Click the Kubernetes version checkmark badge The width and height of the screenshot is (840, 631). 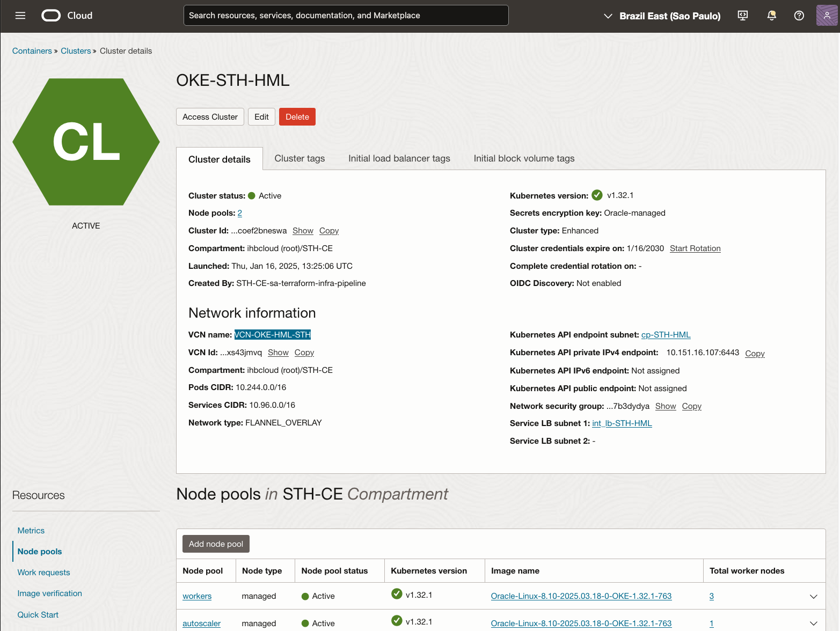pos(597,195)
